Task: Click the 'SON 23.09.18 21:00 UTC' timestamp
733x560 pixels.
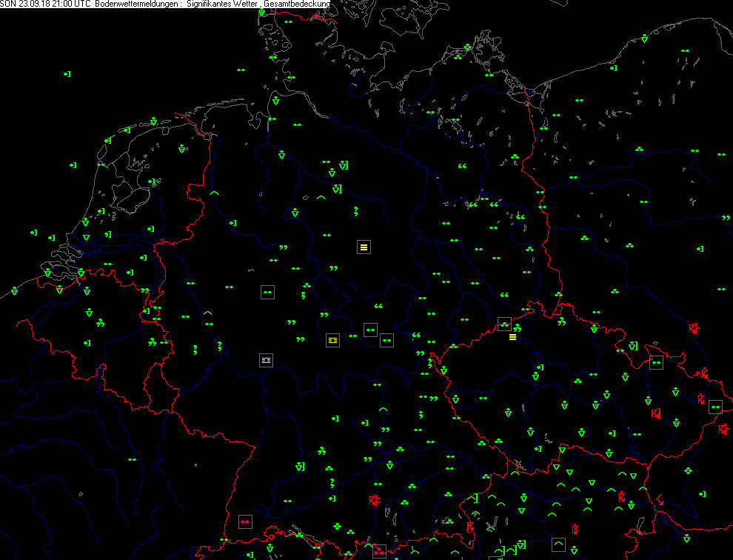Action: [45, 4]
